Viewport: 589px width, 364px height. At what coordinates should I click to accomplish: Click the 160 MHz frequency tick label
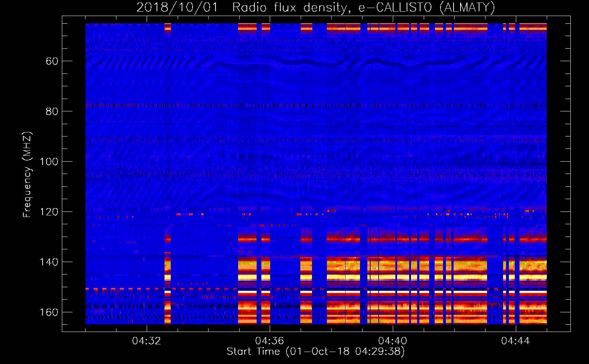49,312
